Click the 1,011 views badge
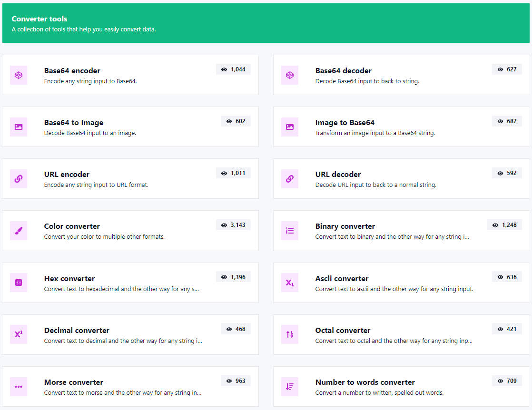The image size is (532, 410). click(x=234, y=173)
